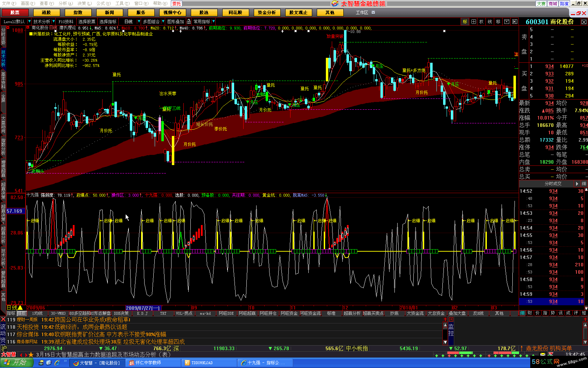Click the 细 button beside 分时成交

[x=584, y=184]
